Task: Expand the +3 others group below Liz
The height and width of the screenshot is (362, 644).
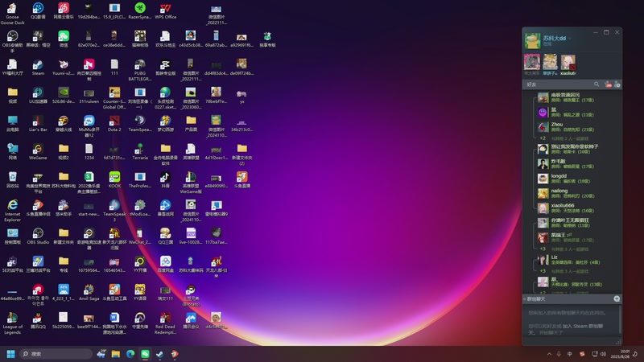Action: [x=565, y=271]
